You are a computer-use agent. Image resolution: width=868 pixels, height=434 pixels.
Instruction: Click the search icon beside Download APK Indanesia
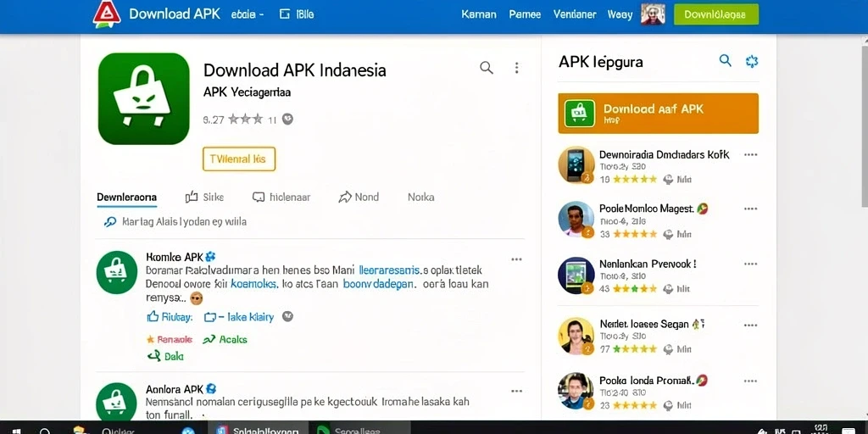click(x=486, y=68)
